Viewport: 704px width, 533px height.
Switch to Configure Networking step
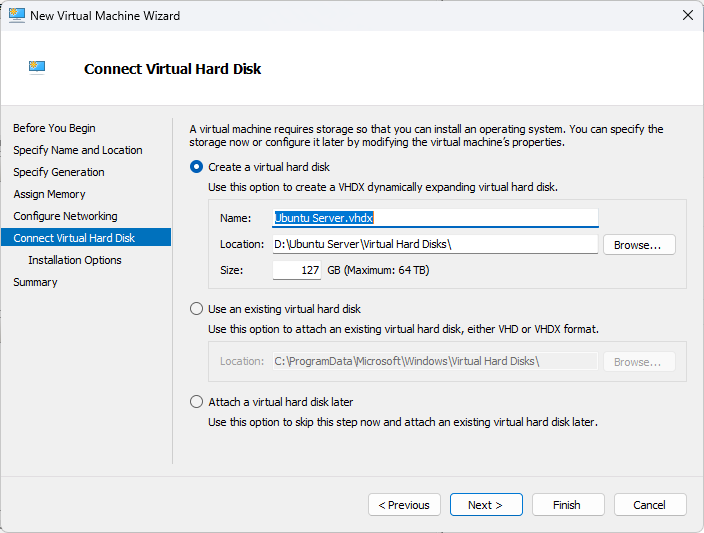click(65, 216)
